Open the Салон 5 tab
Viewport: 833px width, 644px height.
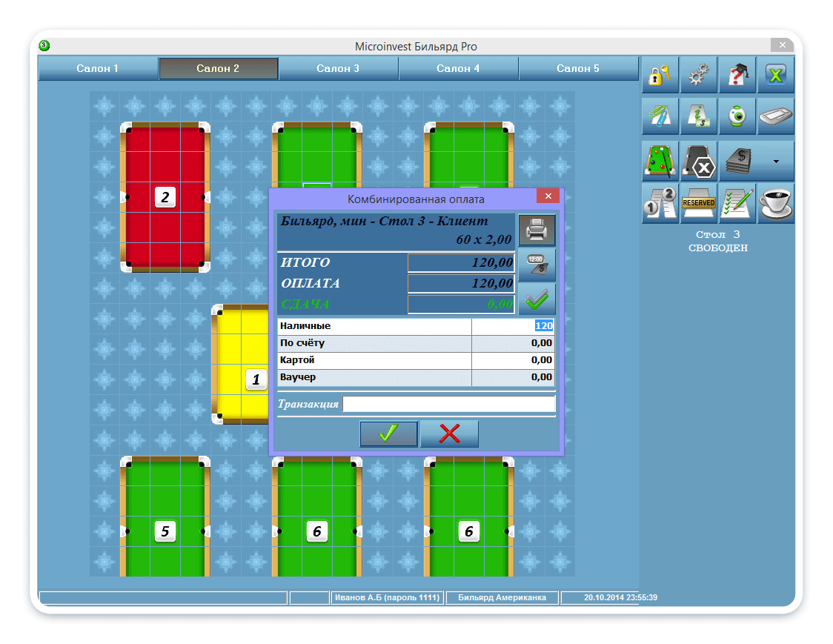click(x=578, y=68)
